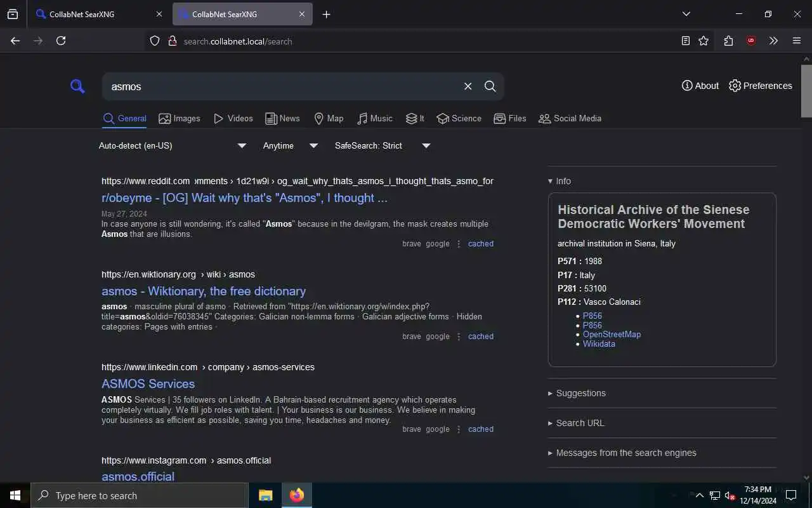Image resolution: width=812 pixels, height=508 pixels.
Task: Open cached link for Reddit result
Action: pos(481,244)
